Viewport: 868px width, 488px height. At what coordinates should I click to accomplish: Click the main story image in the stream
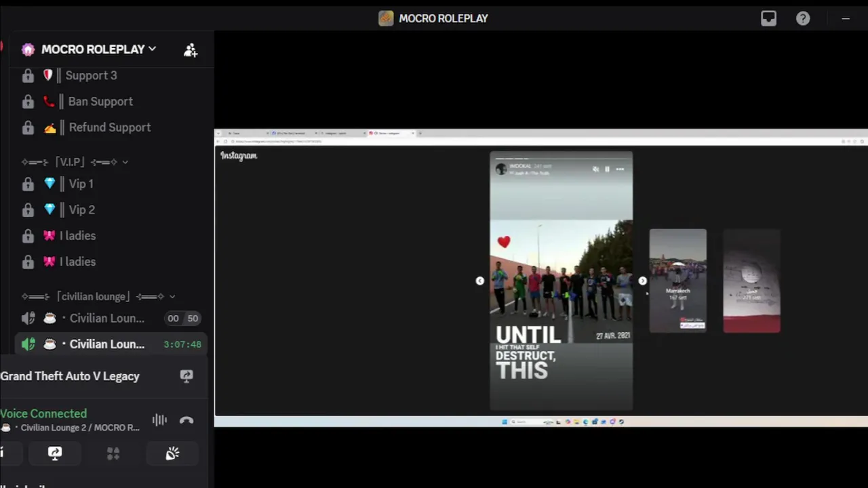click(561, 281)
